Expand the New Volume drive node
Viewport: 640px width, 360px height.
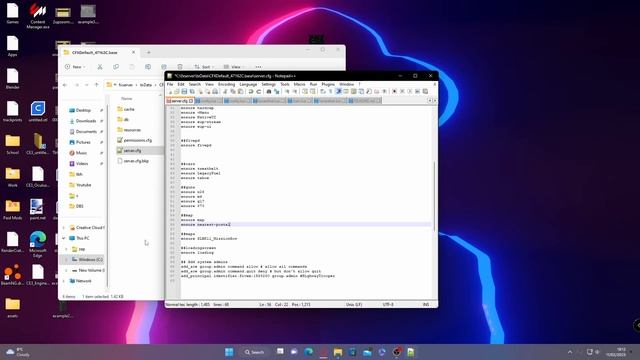[66, 270]
